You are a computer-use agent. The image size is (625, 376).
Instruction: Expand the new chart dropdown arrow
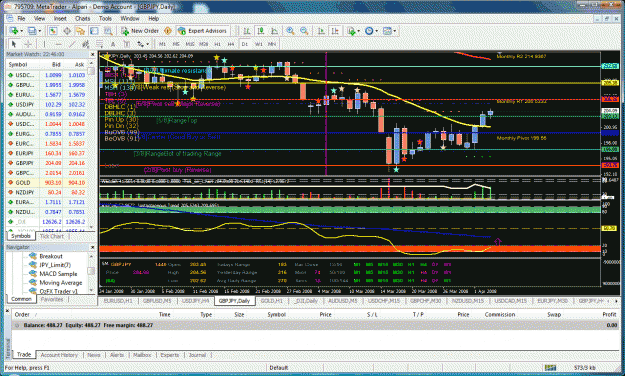[x=21, y=31]
